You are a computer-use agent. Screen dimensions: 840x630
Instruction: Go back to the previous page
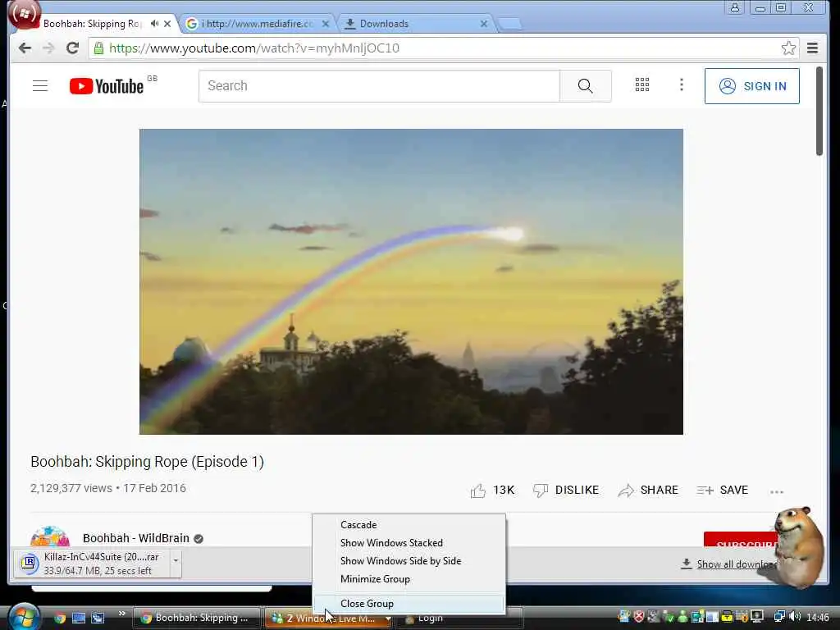click(x=25, y=48)
